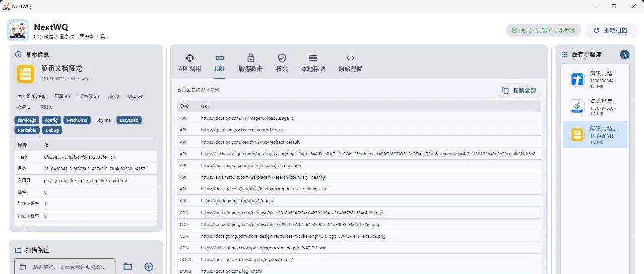Open the 权限 tab
Image resolution: width=644 pixels, height=274 pixels.
(282, 63)
